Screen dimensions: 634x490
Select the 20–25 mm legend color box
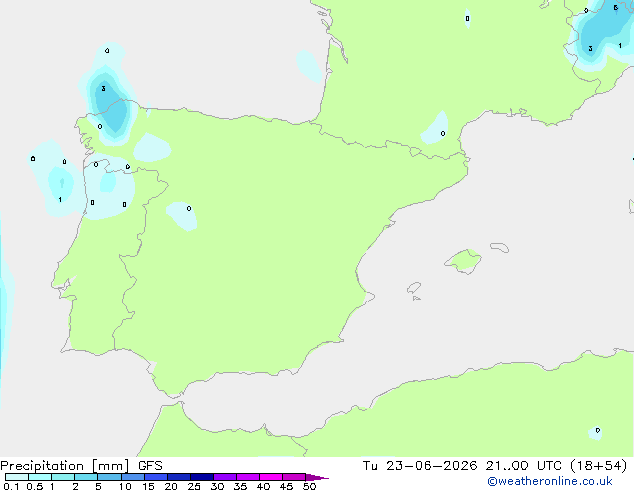tap(179, 477)
